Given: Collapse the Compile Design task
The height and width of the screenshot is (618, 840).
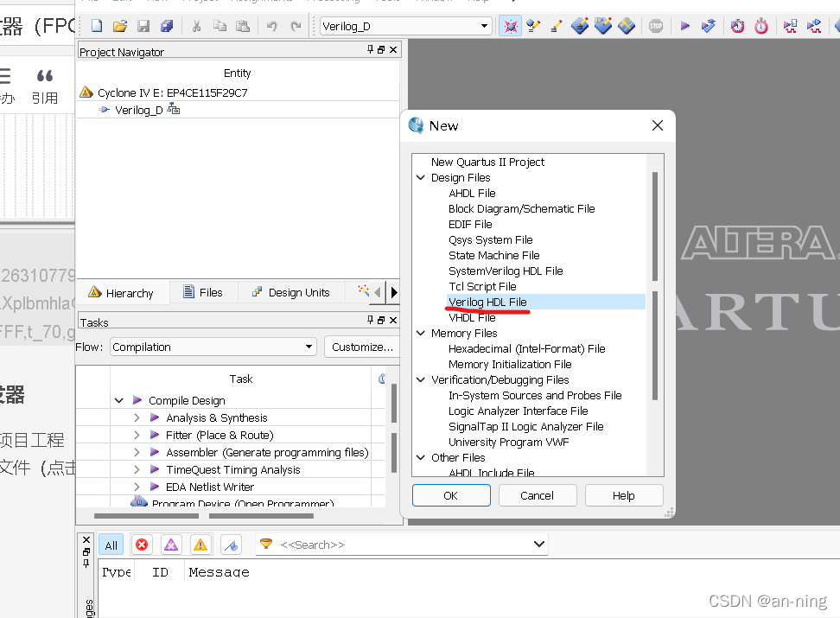Looking at the screenshot, I should pyautogui.click(x=119, y=400).
